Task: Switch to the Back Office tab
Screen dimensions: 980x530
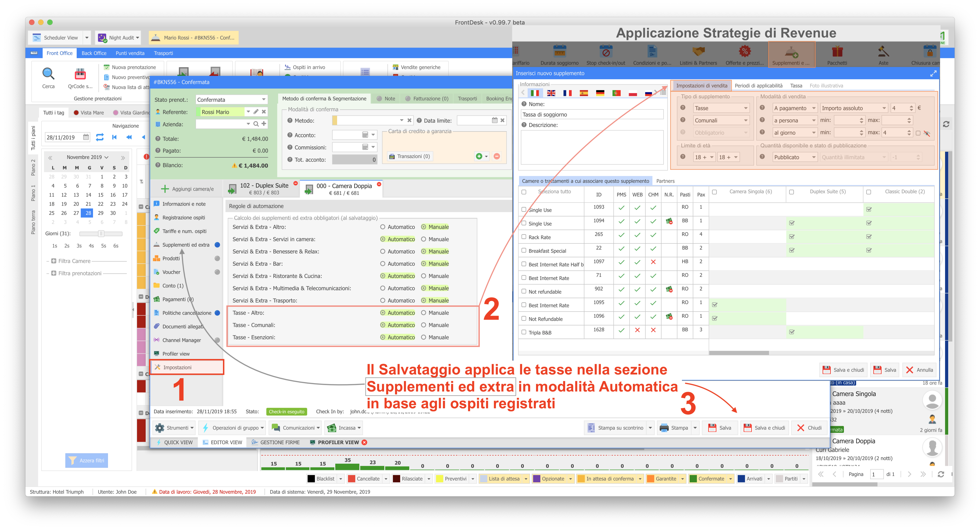Action: click(94, 53)
